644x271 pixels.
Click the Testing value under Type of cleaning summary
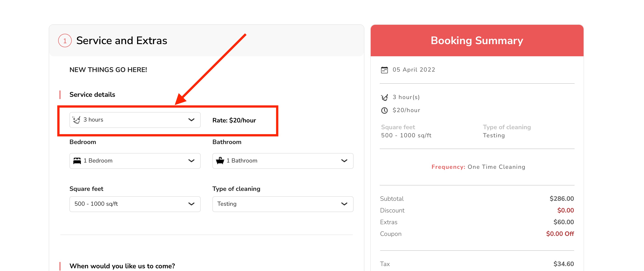pyautogui.click(x=494, y=135)
